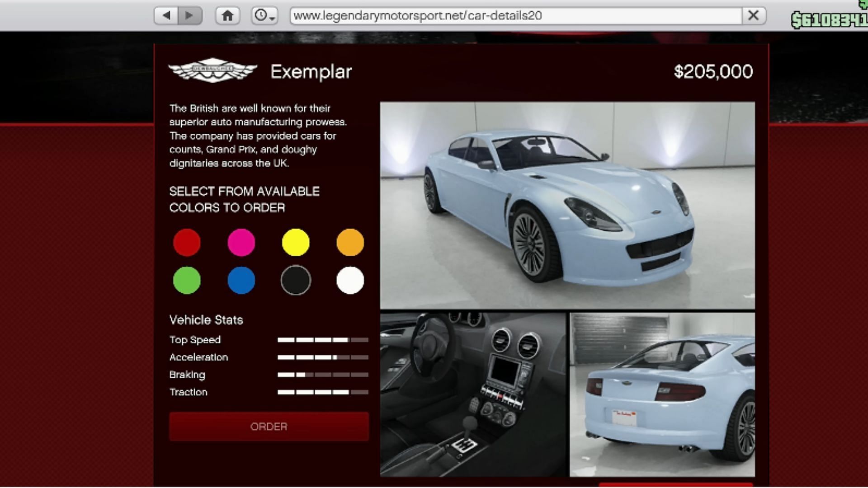
Task: Select the black color swatch
Action: (x=296, y=280)
